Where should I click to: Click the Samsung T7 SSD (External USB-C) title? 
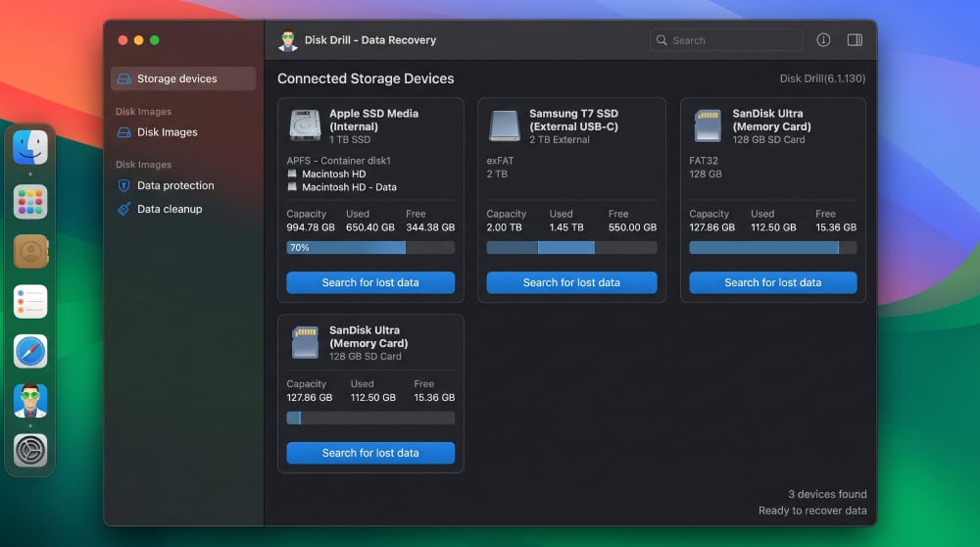coord(573,120)
